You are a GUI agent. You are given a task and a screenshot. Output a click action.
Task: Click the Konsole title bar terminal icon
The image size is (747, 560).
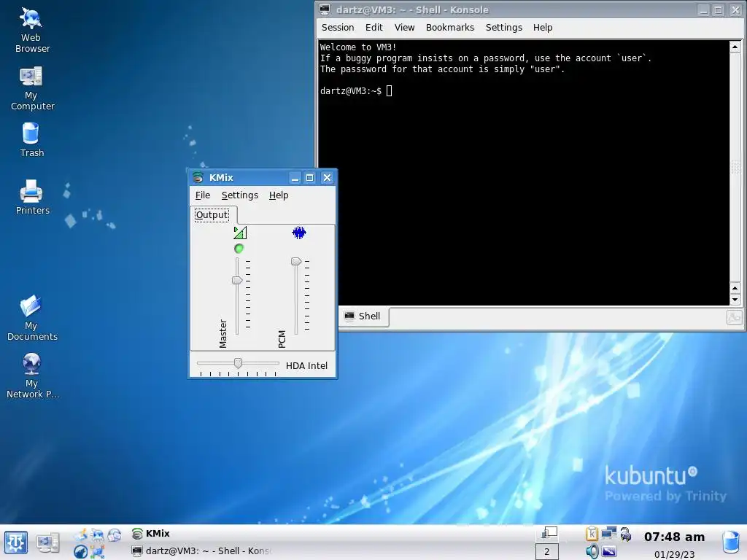pos(325,9)
